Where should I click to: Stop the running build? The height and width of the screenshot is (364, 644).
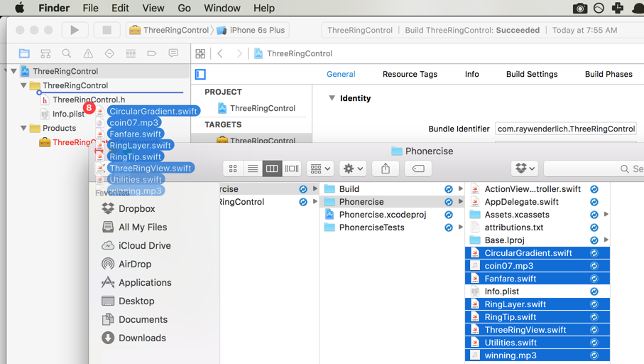pos(107,30)
